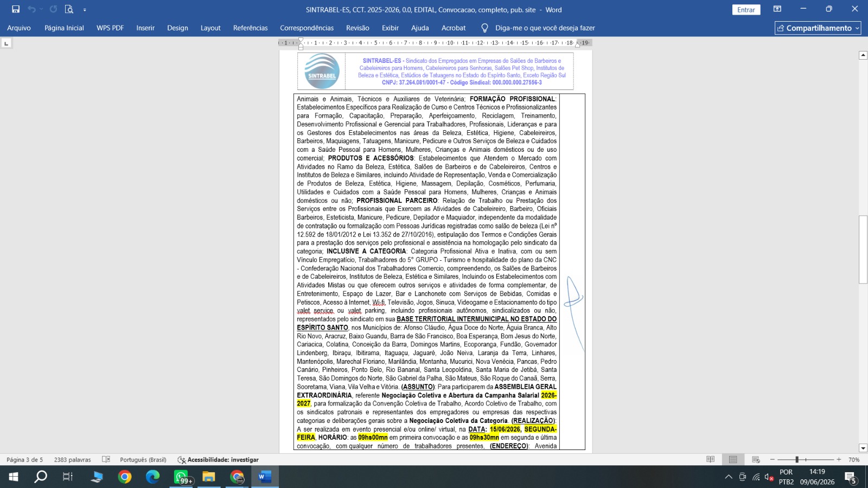
Task: Save the document with the floppy disk icon
Action: point(16,9)
